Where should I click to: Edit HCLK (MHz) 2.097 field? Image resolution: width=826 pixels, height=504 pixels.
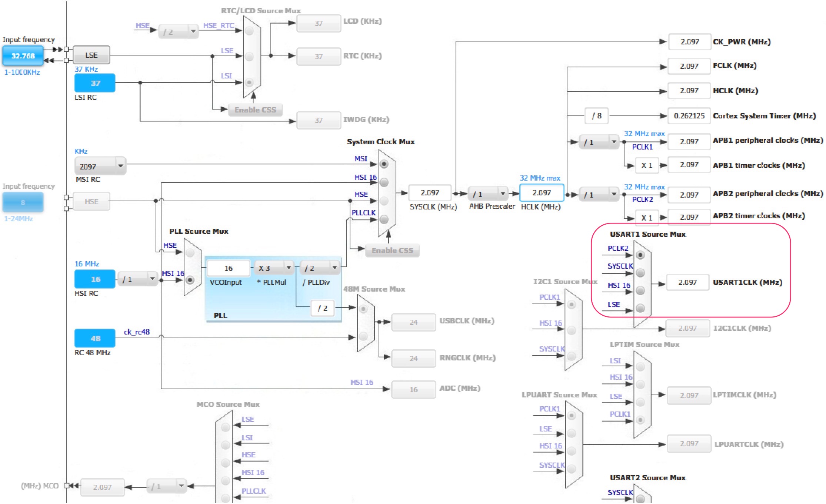542,193
